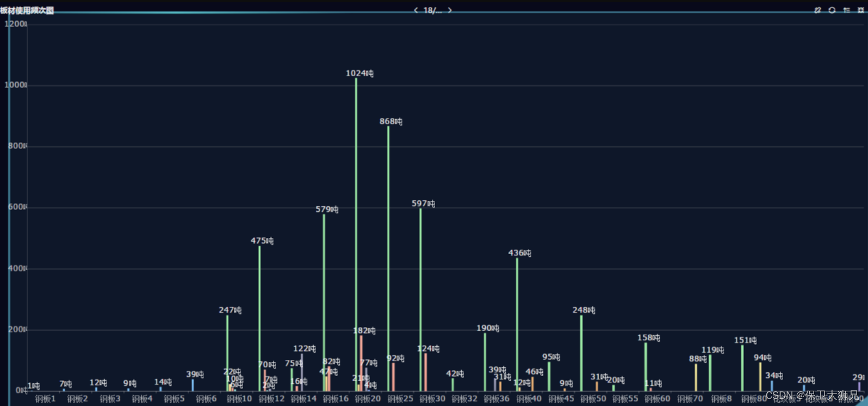
Task: Open the chart edit tool icon
Action: (817, 10)
